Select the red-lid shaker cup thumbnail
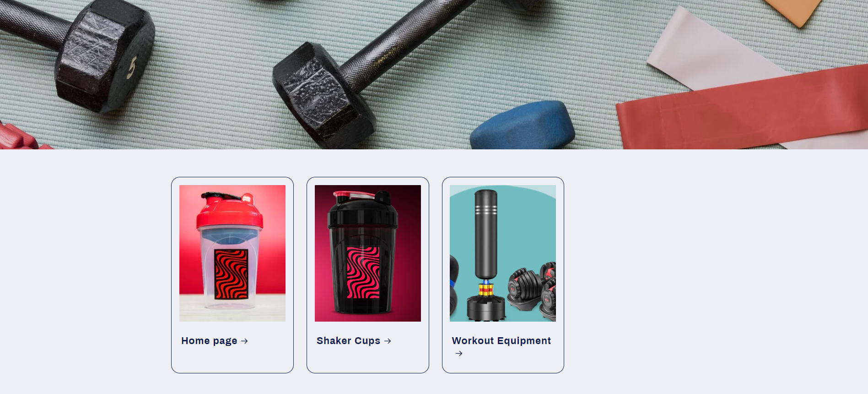Viewport: 868px width, 394px height. tap(232, 253)
